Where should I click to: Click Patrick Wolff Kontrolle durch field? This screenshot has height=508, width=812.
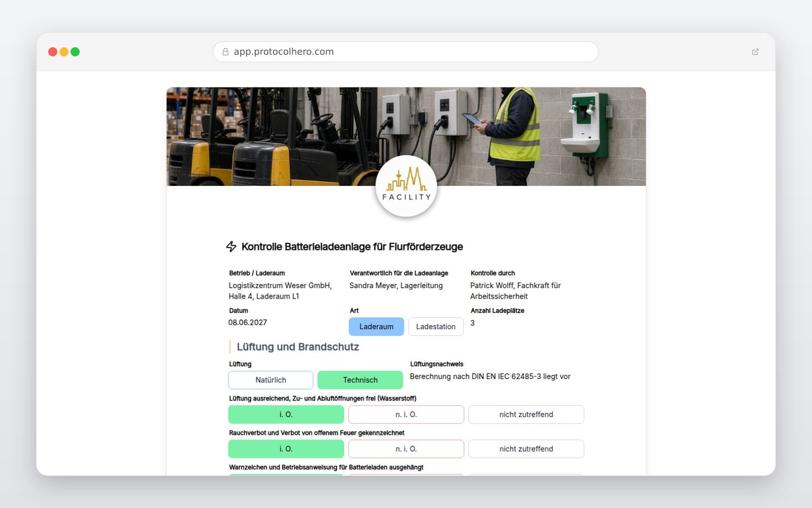point(516,291)
